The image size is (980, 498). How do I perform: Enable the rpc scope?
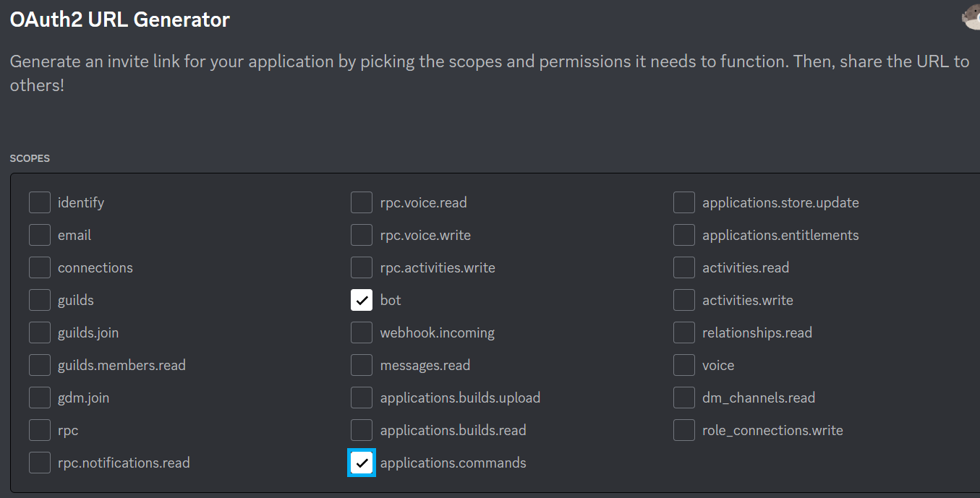pyautogui.click(x=40, y=430)
